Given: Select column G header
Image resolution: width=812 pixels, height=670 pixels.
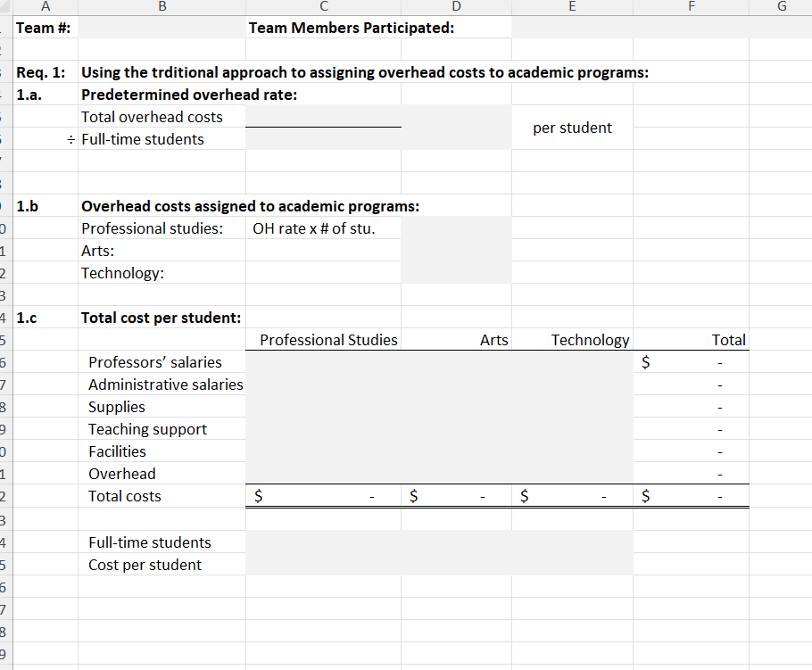Looking at the screenshot, I should point(781,6).
